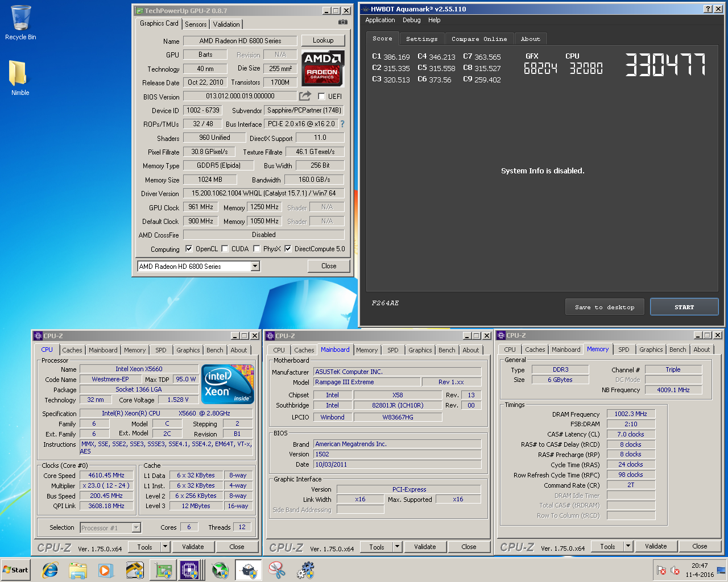Click the DRAM Frequency 1002.3 MHz value
728x582 pixels.
[x=631, y=414]
